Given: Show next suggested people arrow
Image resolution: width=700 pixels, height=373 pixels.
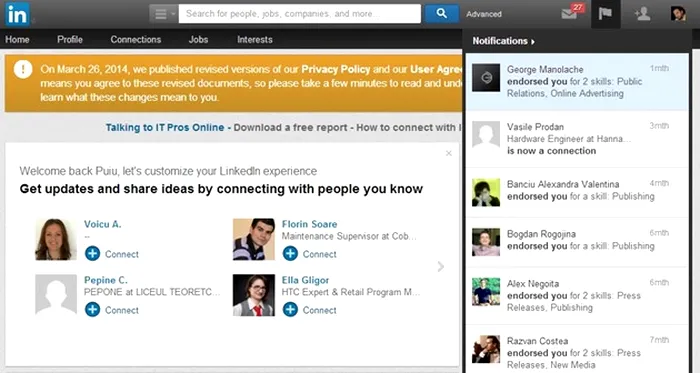Looking at the screenshot, I should point(441,266).
